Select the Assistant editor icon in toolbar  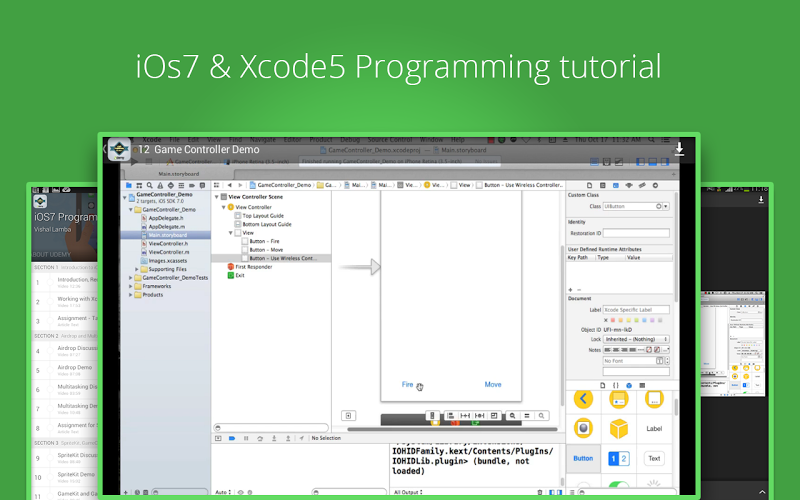pos(607,162)
